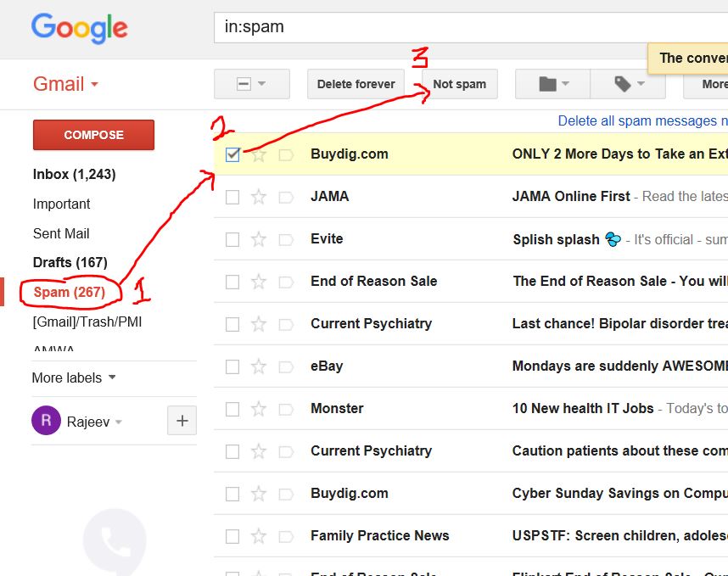Click the Google logo
The image size is (728, 576).
80,29
